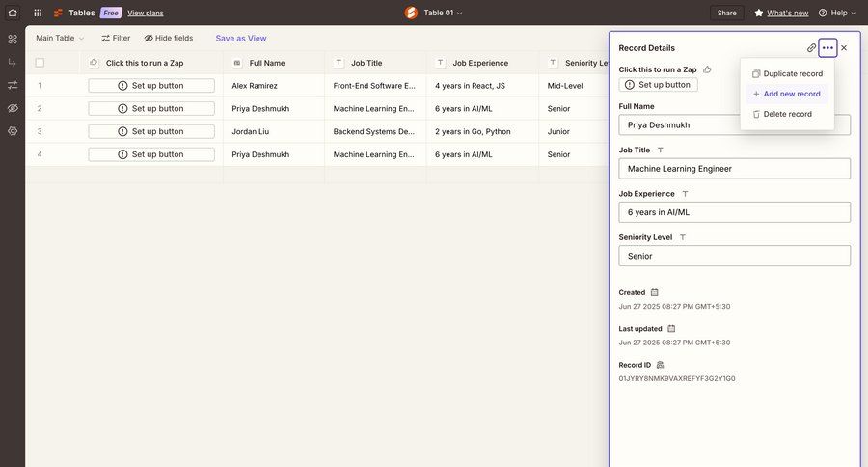Viewport: 868px width, 467px height.
Task: Toggle the select-all rows checkbox
Action: point(40,63)
